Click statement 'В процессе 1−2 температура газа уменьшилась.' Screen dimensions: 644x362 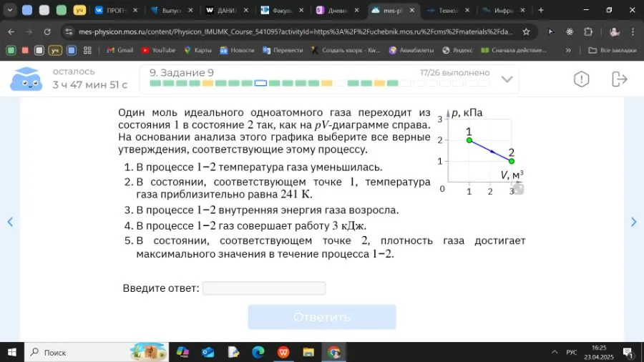[x=259, y=167]
